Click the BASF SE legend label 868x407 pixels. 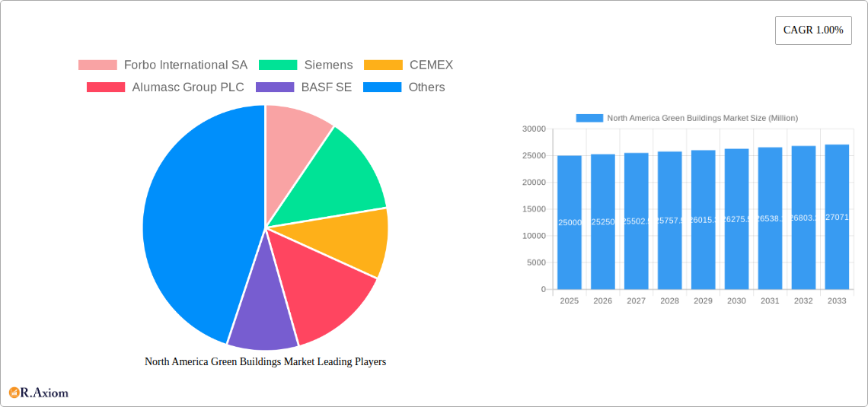pyautogui.click(x=327, y=87)
